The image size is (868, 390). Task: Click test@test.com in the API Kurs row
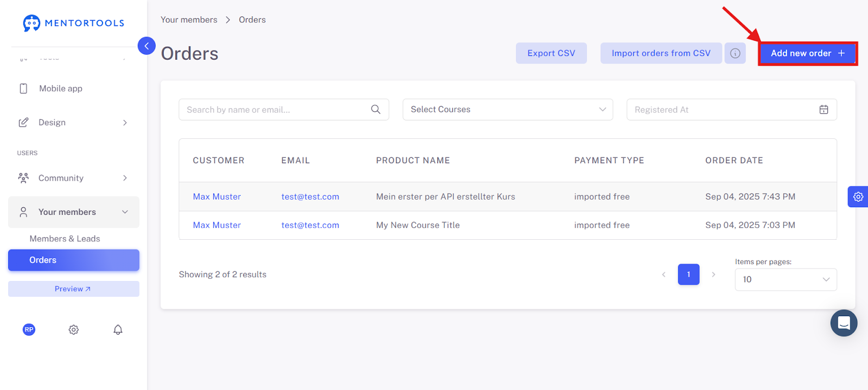(310, 197)
